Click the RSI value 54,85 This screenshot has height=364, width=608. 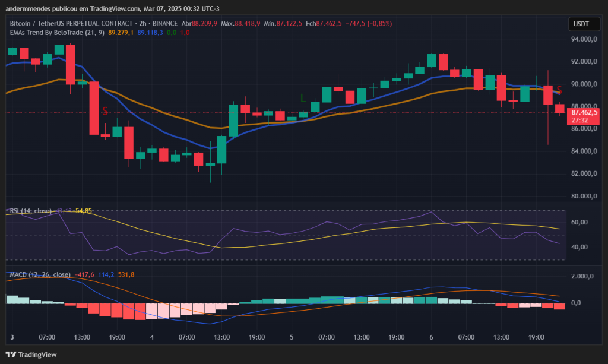(x=84, y=211)
